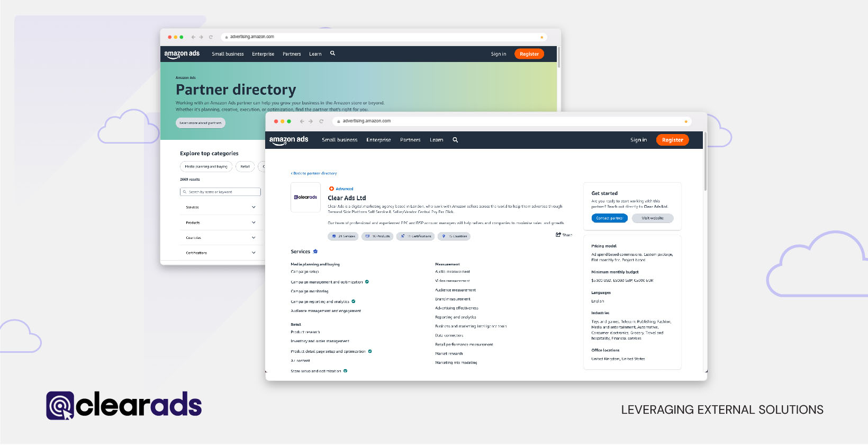Click the Contact partner button
This screenshot has width=868, height=445.
(609, 218)
